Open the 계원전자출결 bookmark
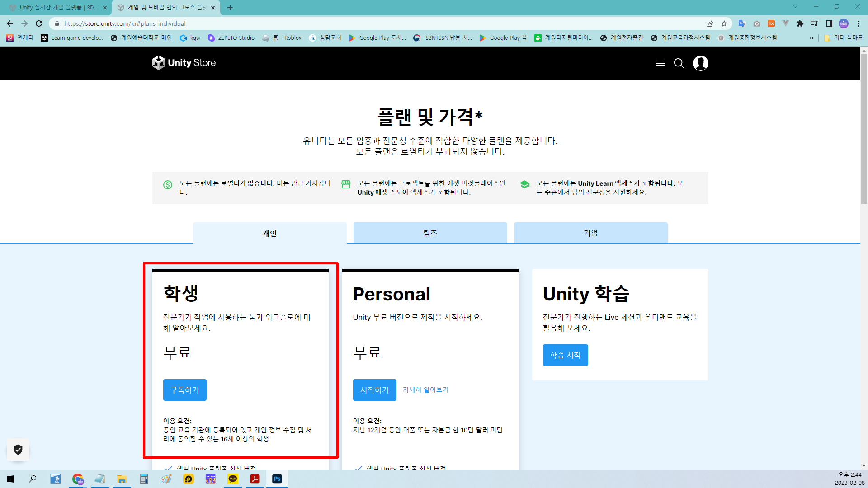868x488 pixels. coord(622,38)
